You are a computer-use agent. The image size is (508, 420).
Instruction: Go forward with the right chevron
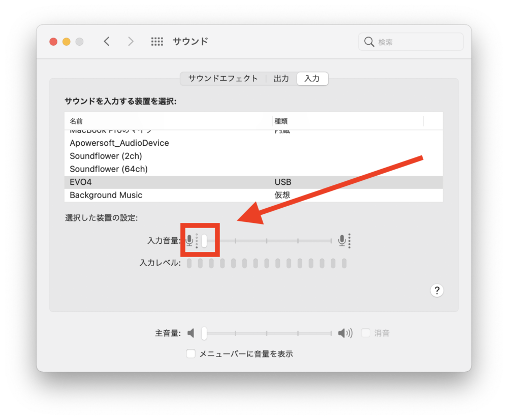point(131,42)
